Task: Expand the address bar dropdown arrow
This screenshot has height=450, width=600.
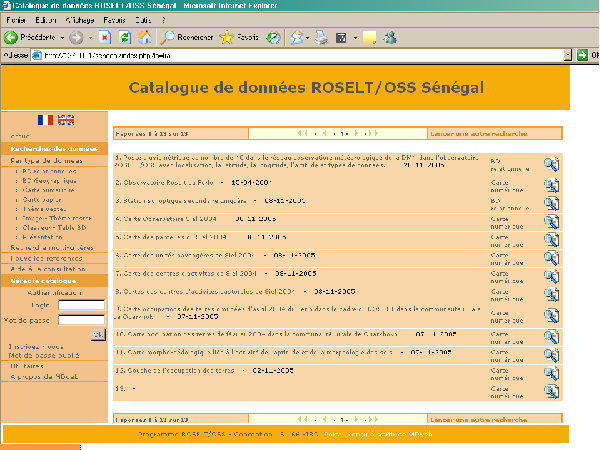Action: (x=568, y=55)
